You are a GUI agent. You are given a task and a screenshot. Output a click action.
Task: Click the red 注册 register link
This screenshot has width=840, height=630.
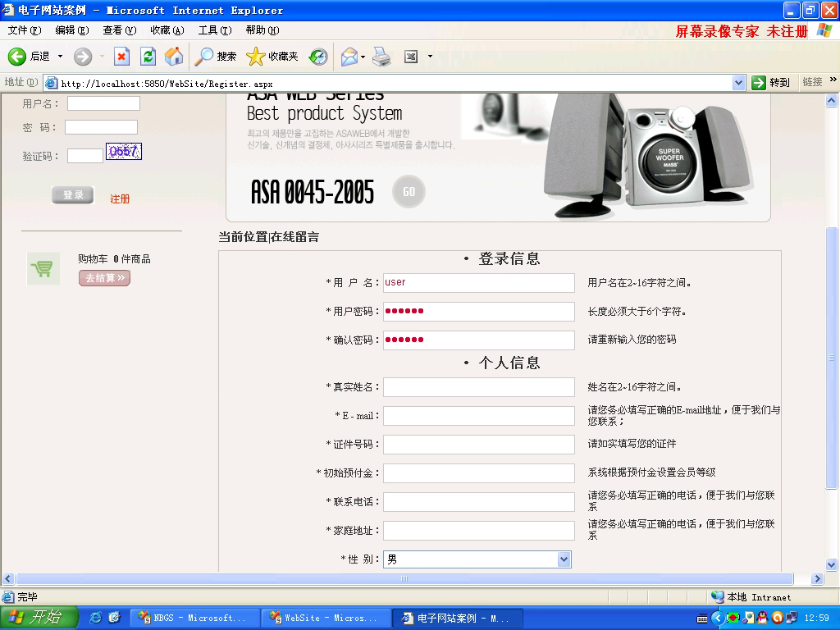pyautogui.click(x=120, y=199)
